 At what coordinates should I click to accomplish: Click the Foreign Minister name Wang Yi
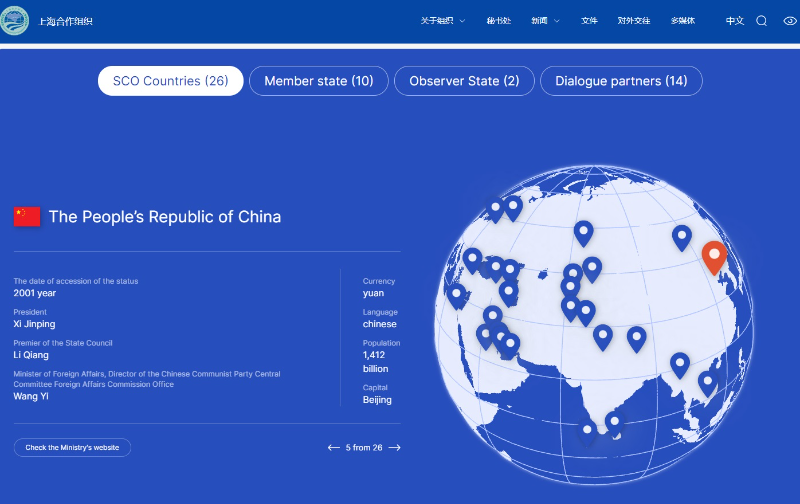coord(31,396)
